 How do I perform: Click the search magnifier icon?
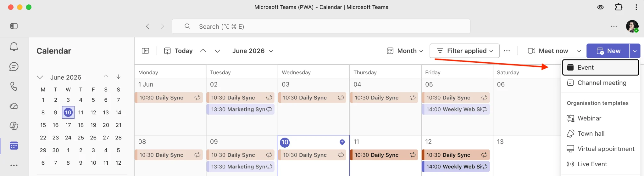coord(187,26)
